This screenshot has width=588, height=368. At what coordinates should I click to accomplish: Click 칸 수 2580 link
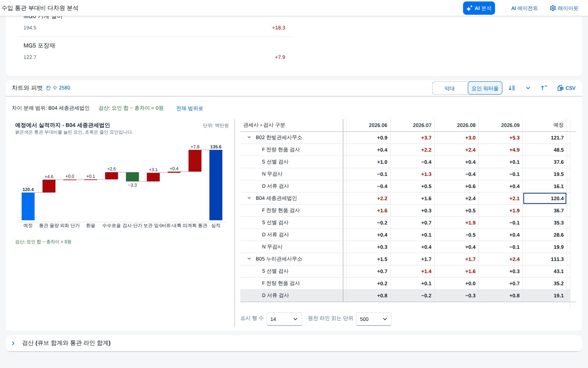click(58, 88)
